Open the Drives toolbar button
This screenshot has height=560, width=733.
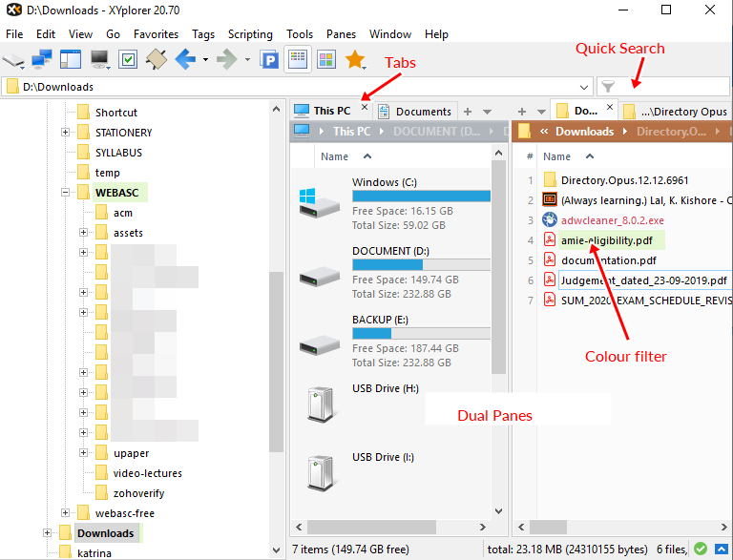[13, 60]
